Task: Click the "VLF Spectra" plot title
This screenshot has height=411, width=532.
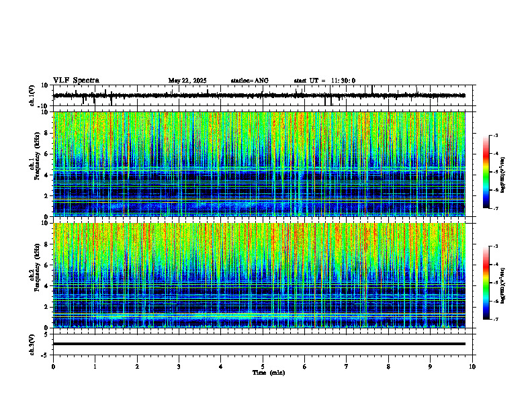Action: [x=76, y=81]
